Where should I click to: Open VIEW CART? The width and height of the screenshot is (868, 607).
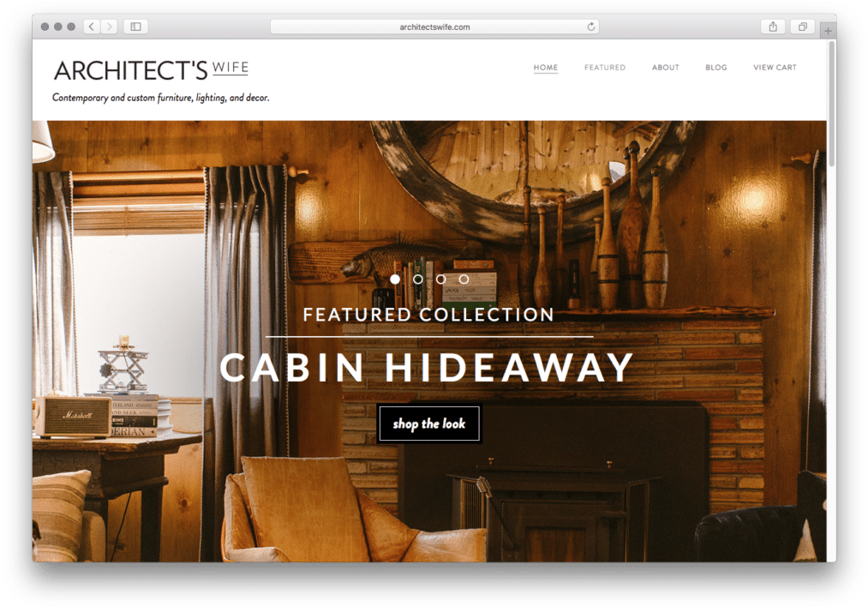[x=775, y=68]
